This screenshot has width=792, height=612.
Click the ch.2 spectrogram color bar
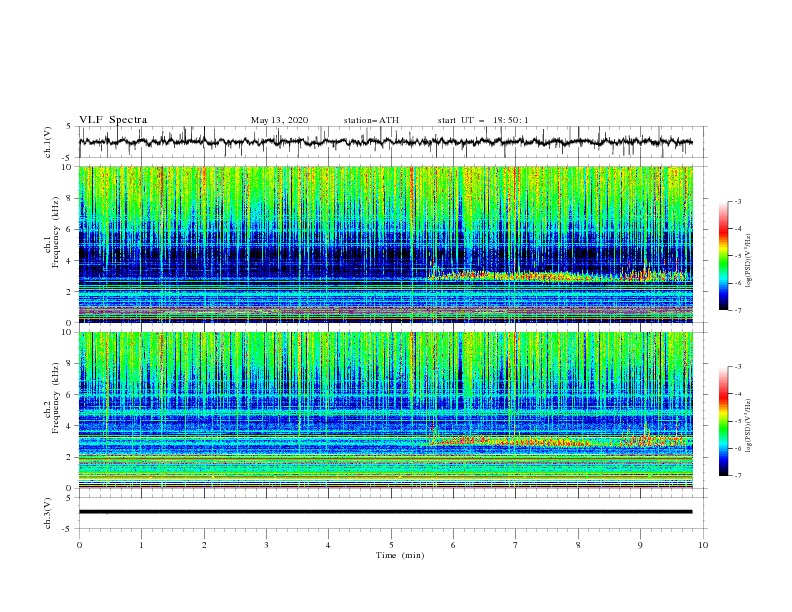click(723, 421)
